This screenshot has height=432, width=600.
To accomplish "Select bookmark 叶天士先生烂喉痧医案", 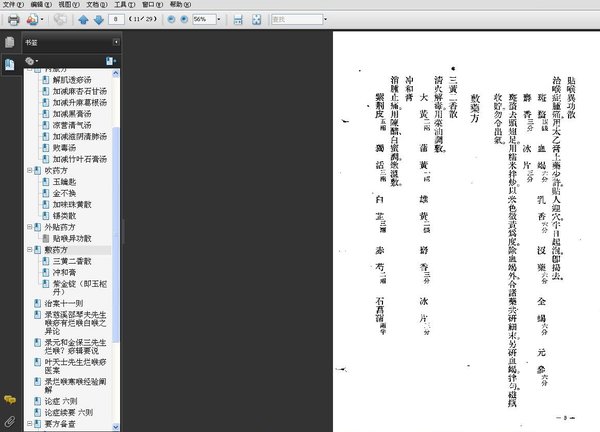I will click(75, 366).
